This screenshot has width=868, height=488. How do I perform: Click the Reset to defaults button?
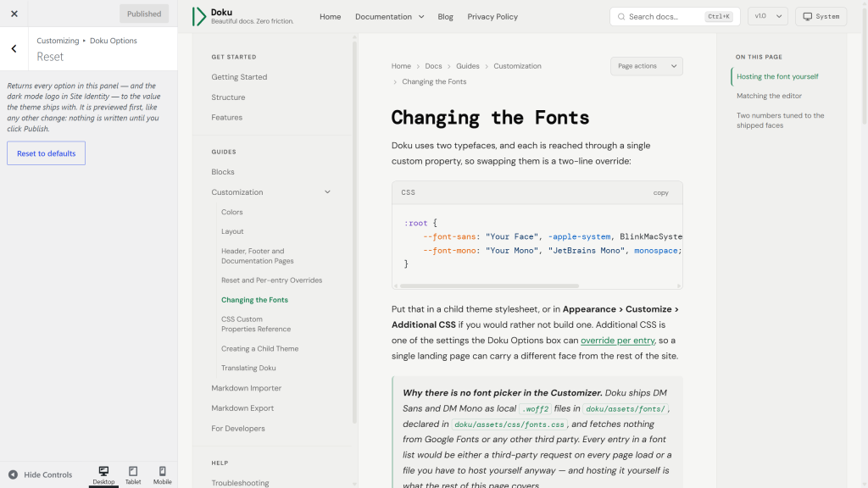46,153
